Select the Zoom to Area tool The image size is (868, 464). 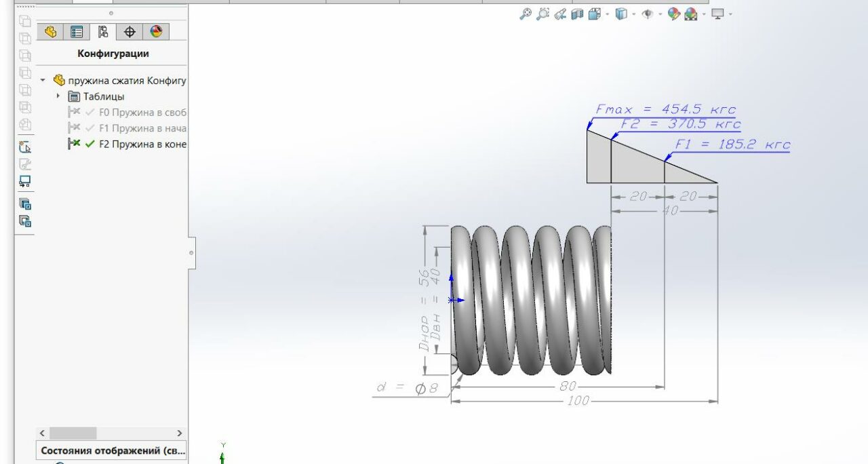click(x=542, y=14)
